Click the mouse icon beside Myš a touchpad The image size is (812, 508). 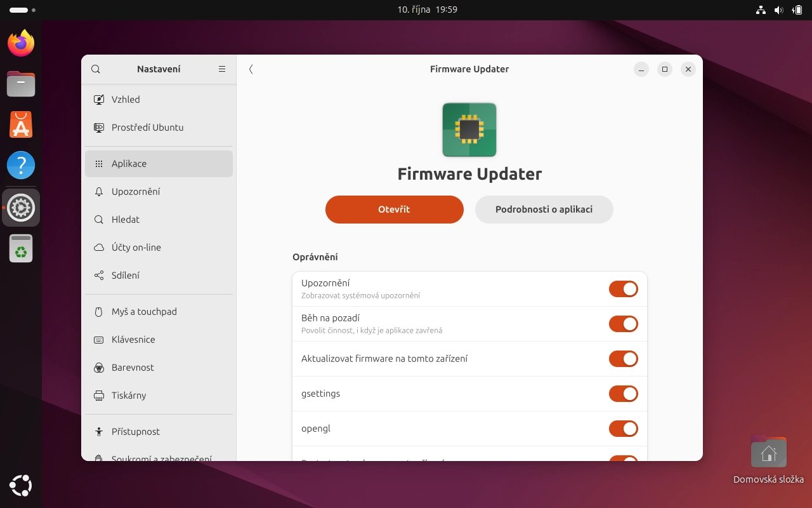click(99, 312)
